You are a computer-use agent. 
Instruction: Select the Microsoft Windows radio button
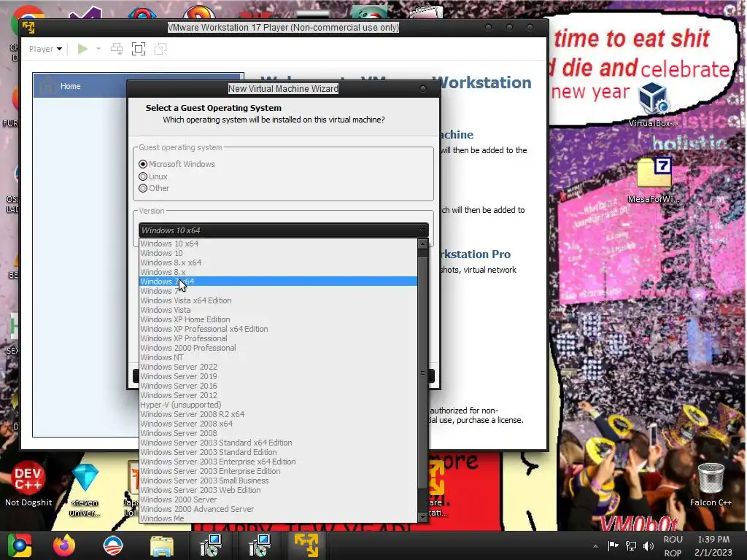(x=143, y=164)
